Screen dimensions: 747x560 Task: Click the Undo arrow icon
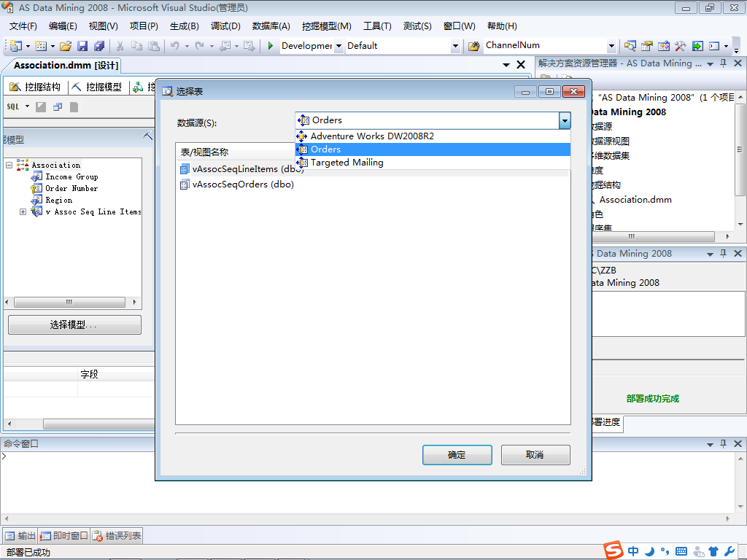coord(175,46)
